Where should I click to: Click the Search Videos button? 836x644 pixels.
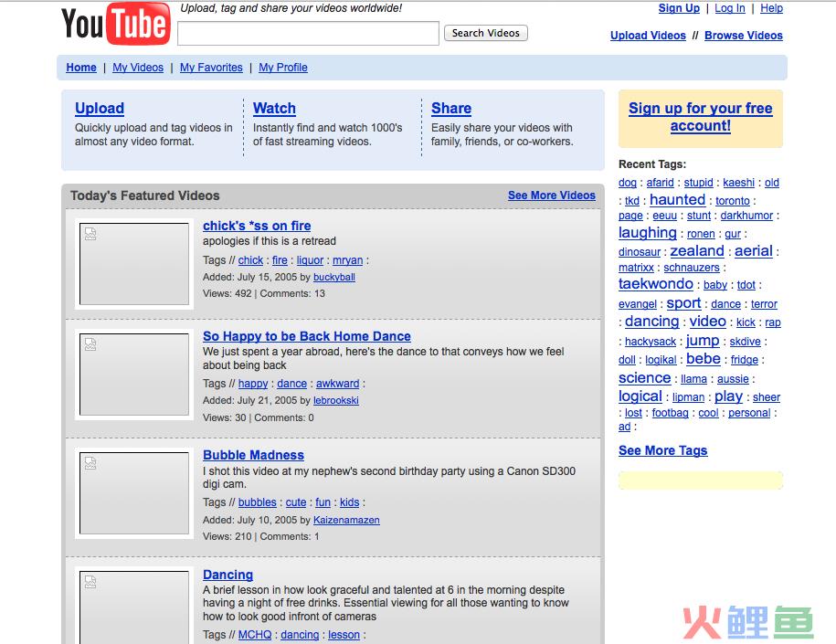pos(486,33)
